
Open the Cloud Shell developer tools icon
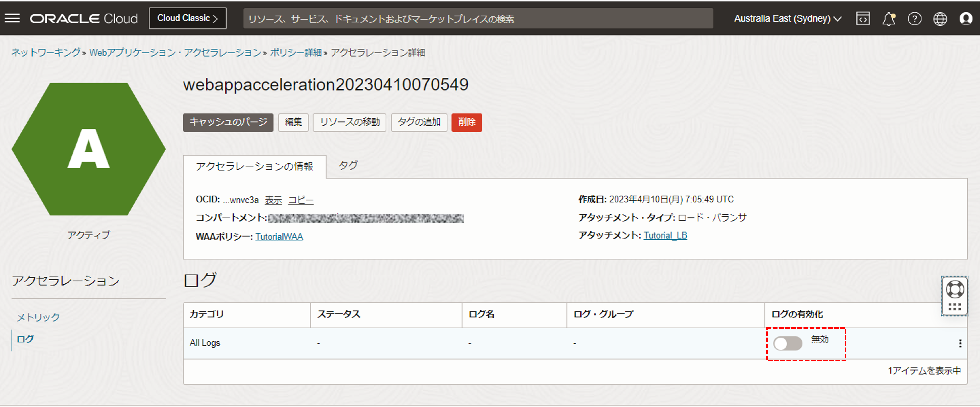pos(862,19)
